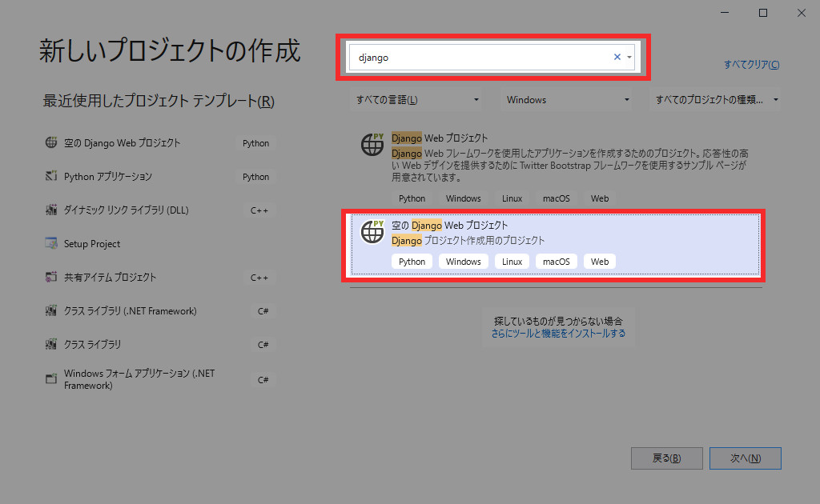Click the 共有アイテム プロジェクト icon
This screenshot has width=820, height=504.
(x=51, y=278)
